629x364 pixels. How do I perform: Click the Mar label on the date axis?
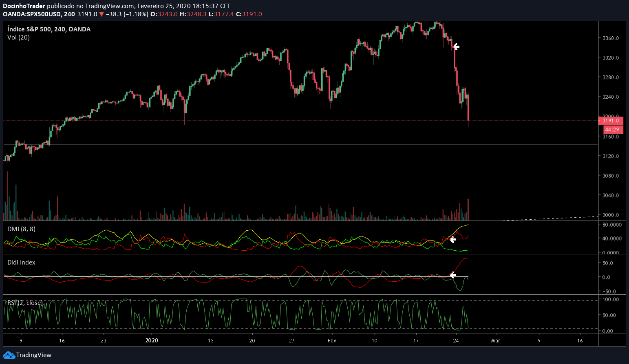point(495,340)
